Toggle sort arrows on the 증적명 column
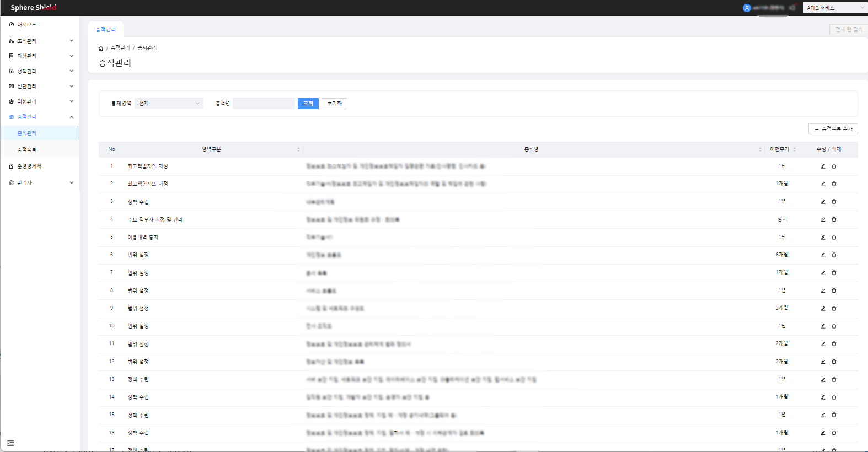The image size is (868, 452). [x=760, y=149]
